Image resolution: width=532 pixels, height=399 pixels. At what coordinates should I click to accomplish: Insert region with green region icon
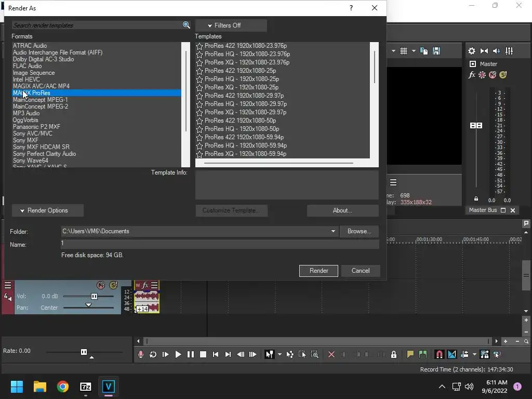[423, 354]
